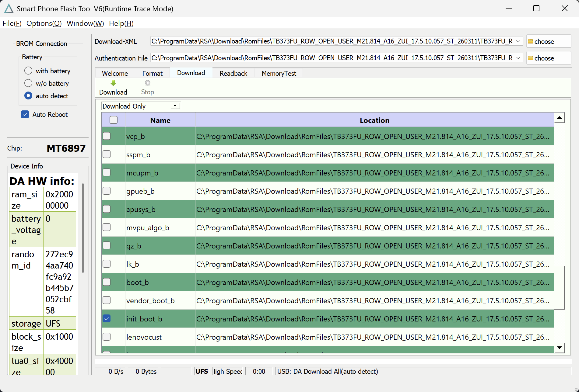The width and height of the screenshot is (579, 392).
Task: Open the Download Only mode dropdown
Action: click(175, 106)
